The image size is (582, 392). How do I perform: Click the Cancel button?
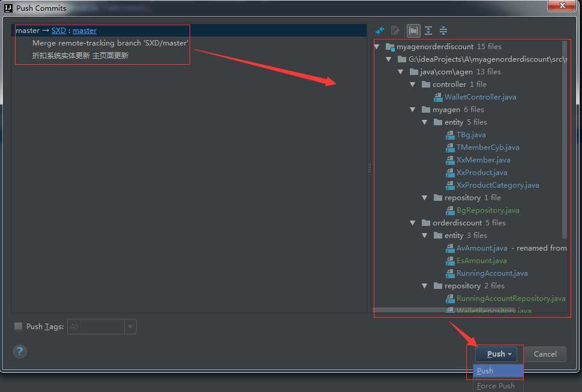click(x=545, y=354)
